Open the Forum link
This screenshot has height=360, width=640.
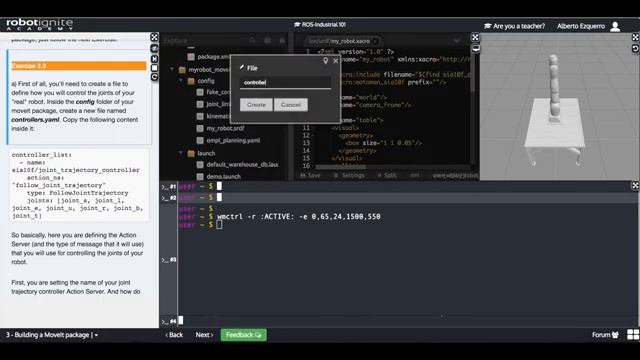pyautogui.click(x=605, y=335)
